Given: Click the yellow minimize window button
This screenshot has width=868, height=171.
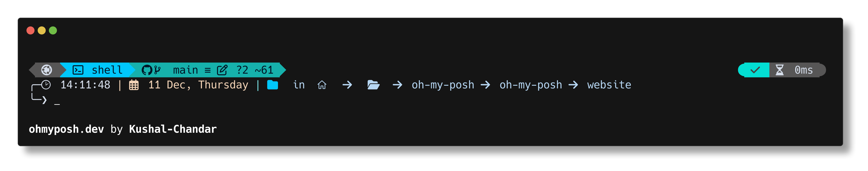Looking at the screenshot, I should click(x=42, y=31).
